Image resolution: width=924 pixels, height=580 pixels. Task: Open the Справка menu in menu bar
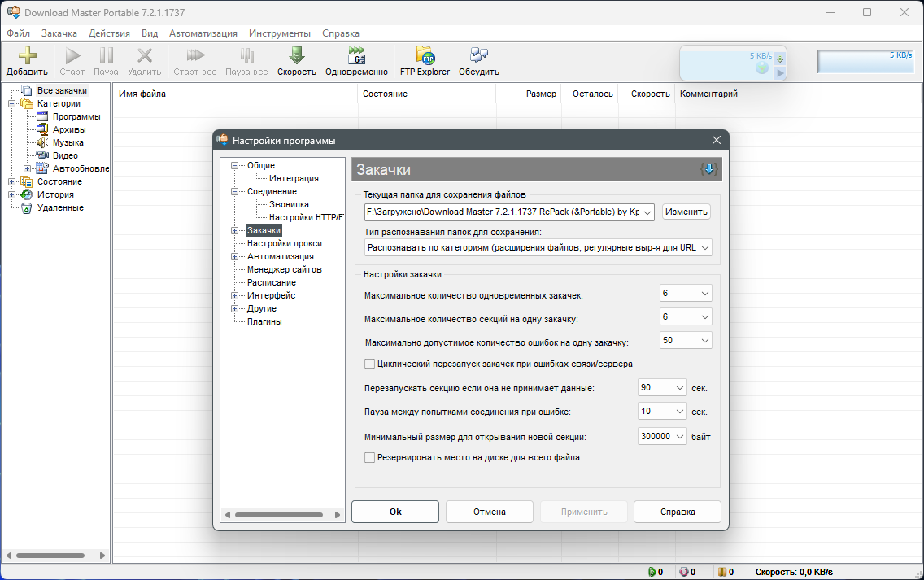(341, 33)
